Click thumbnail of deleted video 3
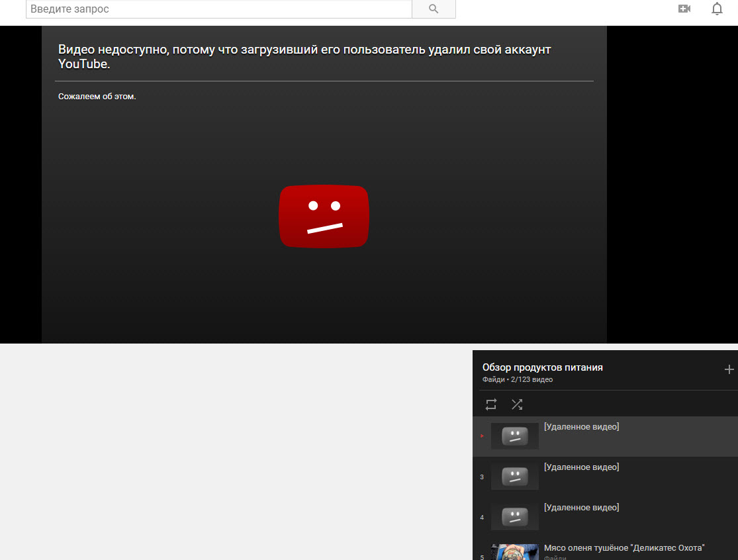738x560 pixels. [515, 476]
